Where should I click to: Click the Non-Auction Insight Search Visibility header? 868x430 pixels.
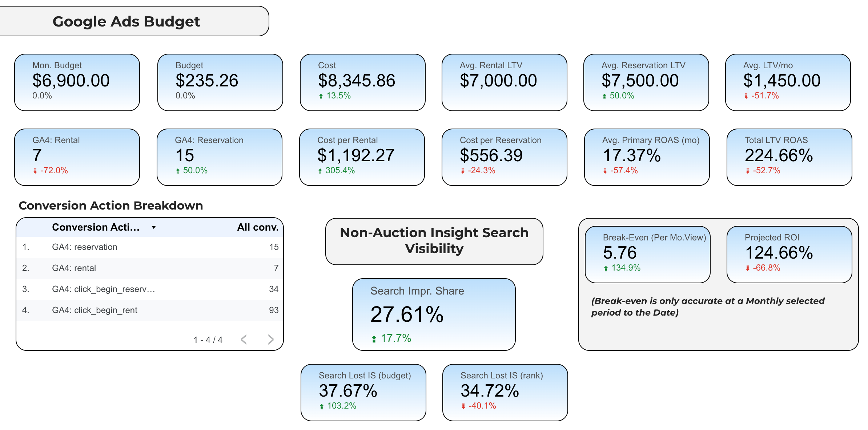[434, 241]
